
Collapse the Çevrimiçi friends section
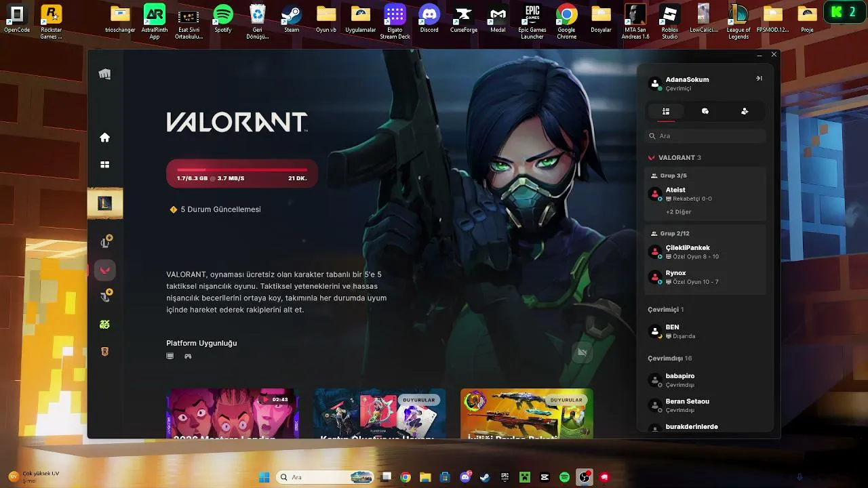coord(665,309)
